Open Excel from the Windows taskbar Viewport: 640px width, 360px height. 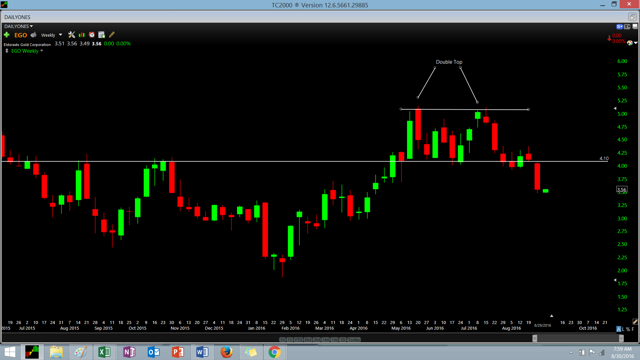[x=104, y=352]
